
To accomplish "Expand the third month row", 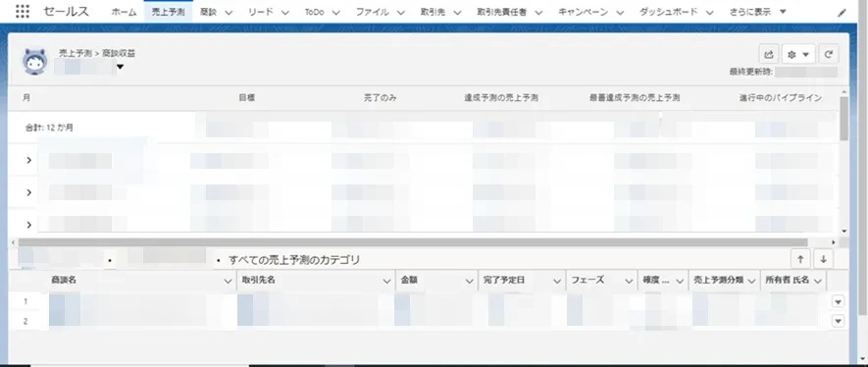I will click(x=28, y=225).
